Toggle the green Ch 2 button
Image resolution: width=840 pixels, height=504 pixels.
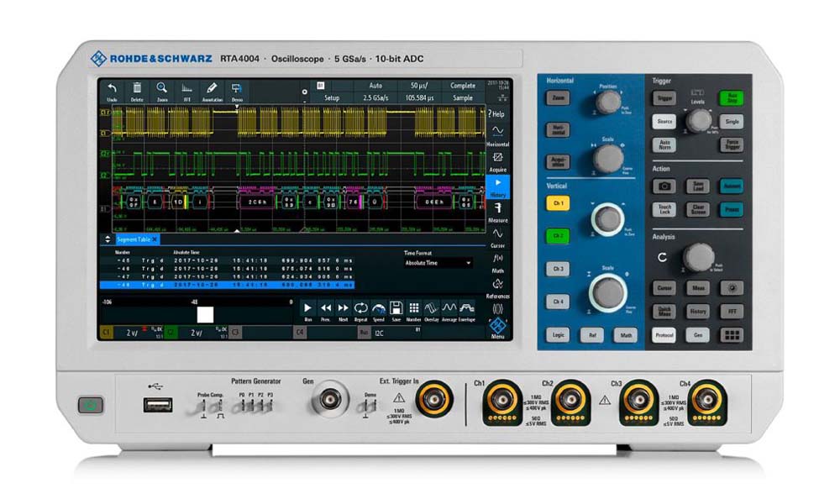pyautogui.click(x=556, y=236)
